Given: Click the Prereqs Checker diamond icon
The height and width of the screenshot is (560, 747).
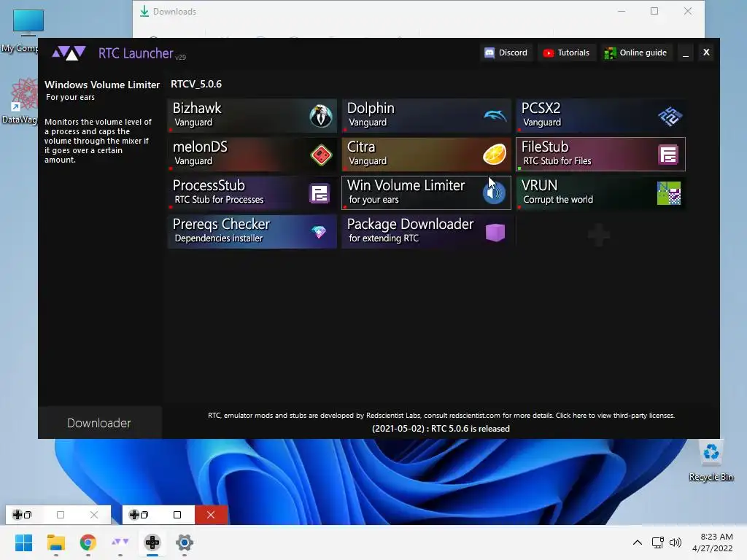Looking at the screenshot, I should pos(319,232).
